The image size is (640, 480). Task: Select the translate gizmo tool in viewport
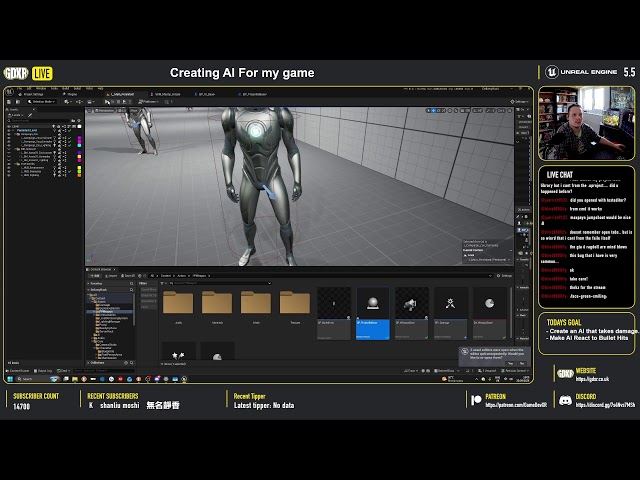[434, 111]
